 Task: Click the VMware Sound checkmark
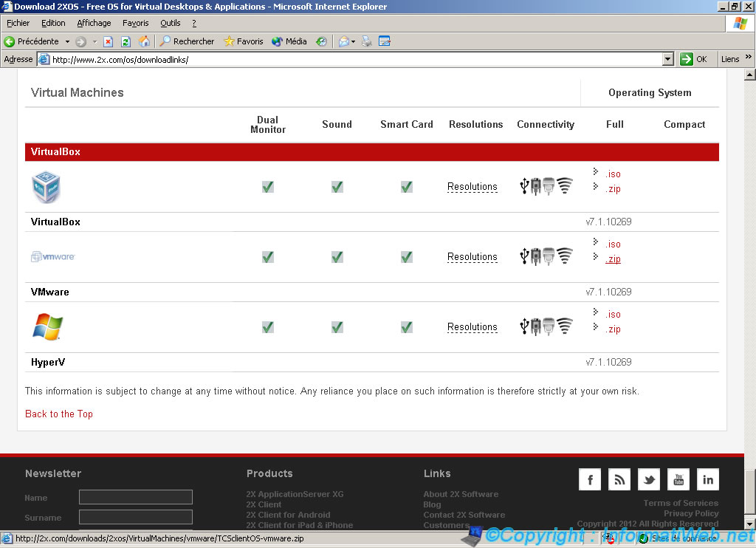click(337, 257)
